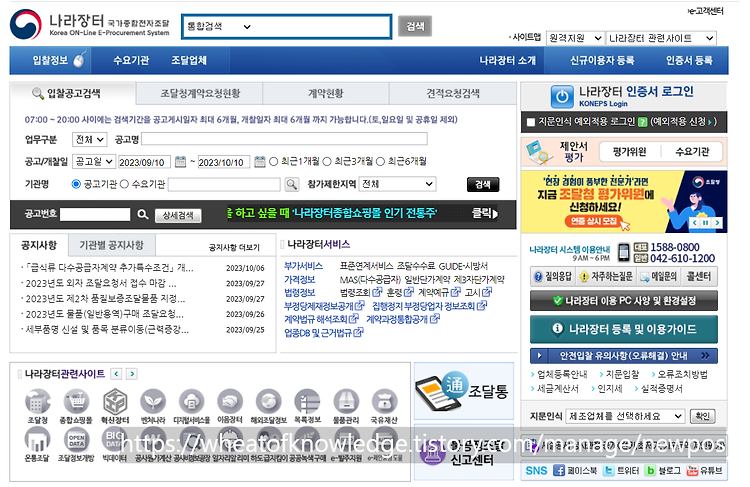This screenshot has width=750, height=487.
Task: Open the 이음장터 handshake icon
Action: [230, 401]
